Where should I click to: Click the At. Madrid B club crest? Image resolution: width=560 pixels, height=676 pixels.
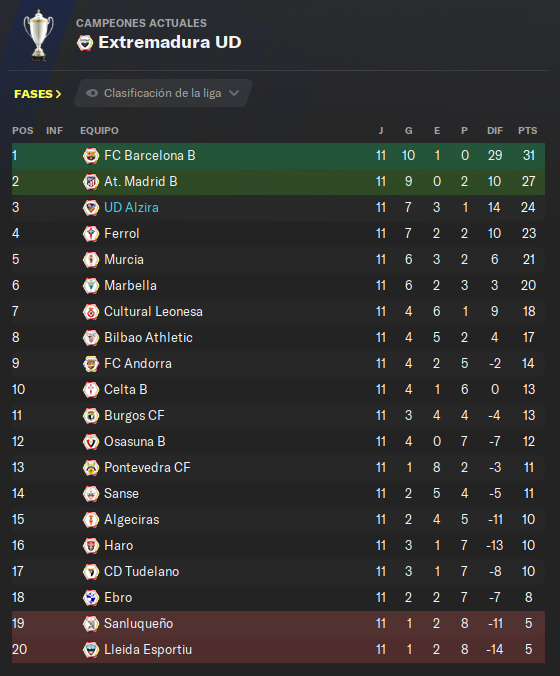click(91, 182)
